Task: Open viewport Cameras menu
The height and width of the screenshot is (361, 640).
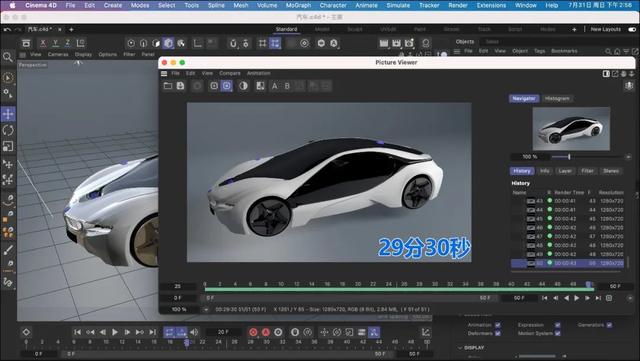Action: pyautogui.click(x=58, y=54)
